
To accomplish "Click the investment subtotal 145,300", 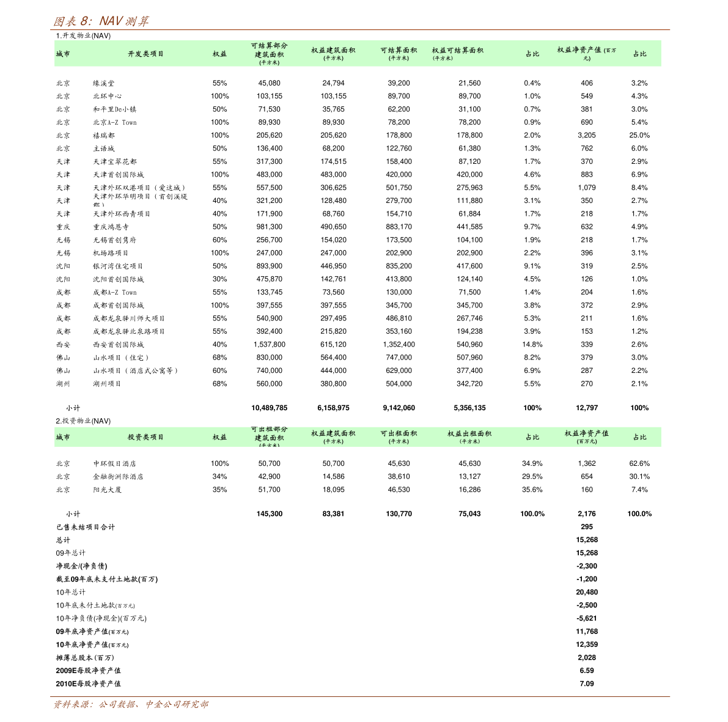I will coord(270,514).
